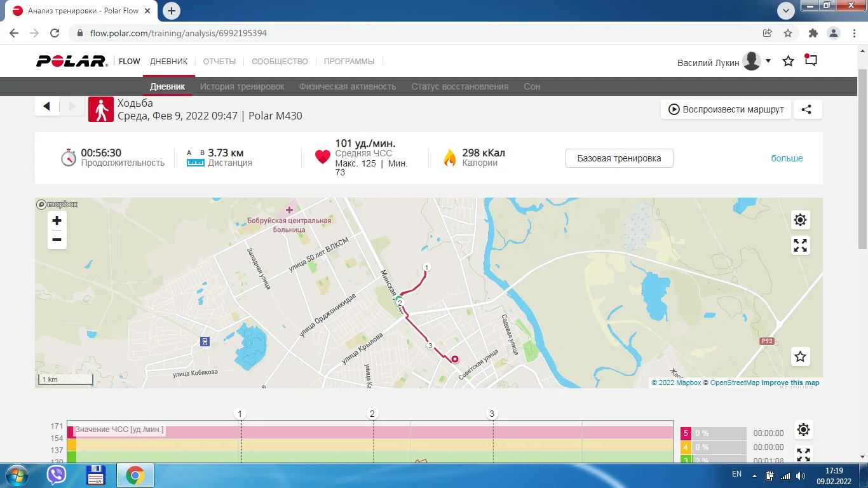The height and width of the screenshot is (488, 868).
Task: Click the stopwatch duration icon
Action: pos(69,158)
